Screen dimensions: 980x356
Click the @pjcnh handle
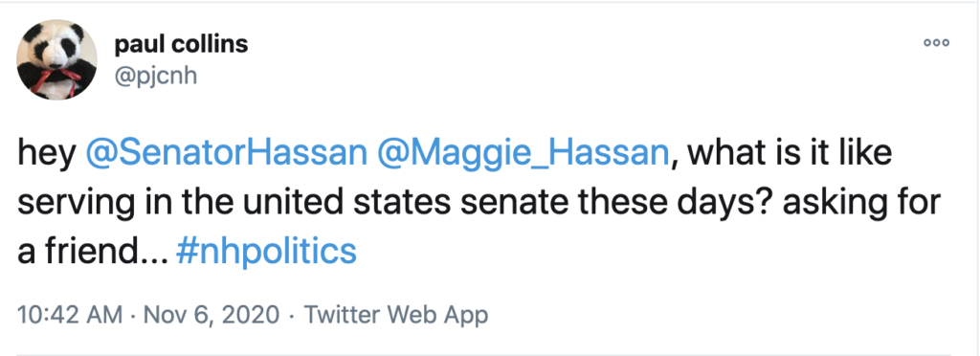point(156,77)
